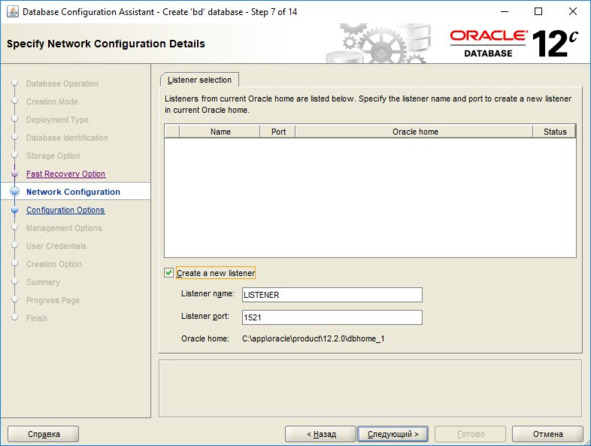Click the Listener port label

[x=205, y=316]
